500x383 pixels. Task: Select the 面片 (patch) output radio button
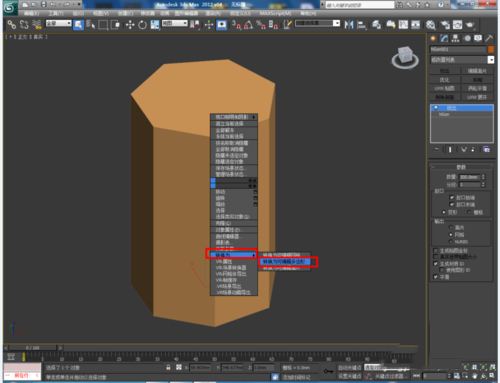(451, 227)
